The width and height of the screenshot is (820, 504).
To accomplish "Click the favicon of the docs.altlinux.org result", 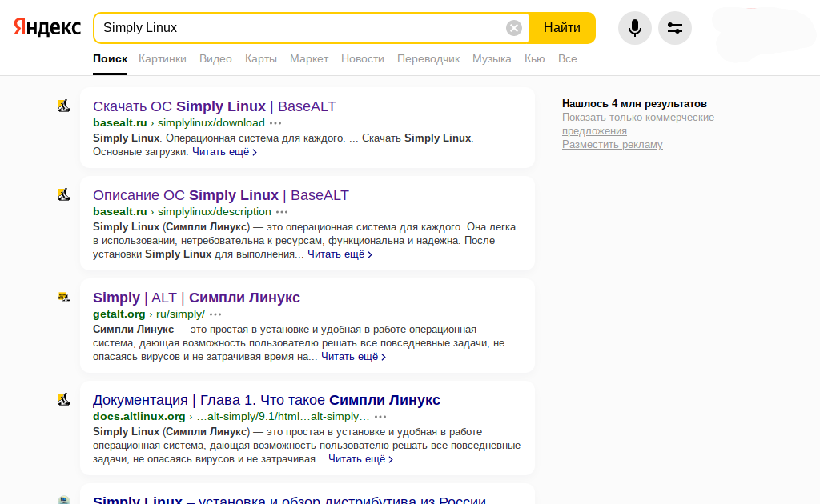I will (x=64, y=399).
